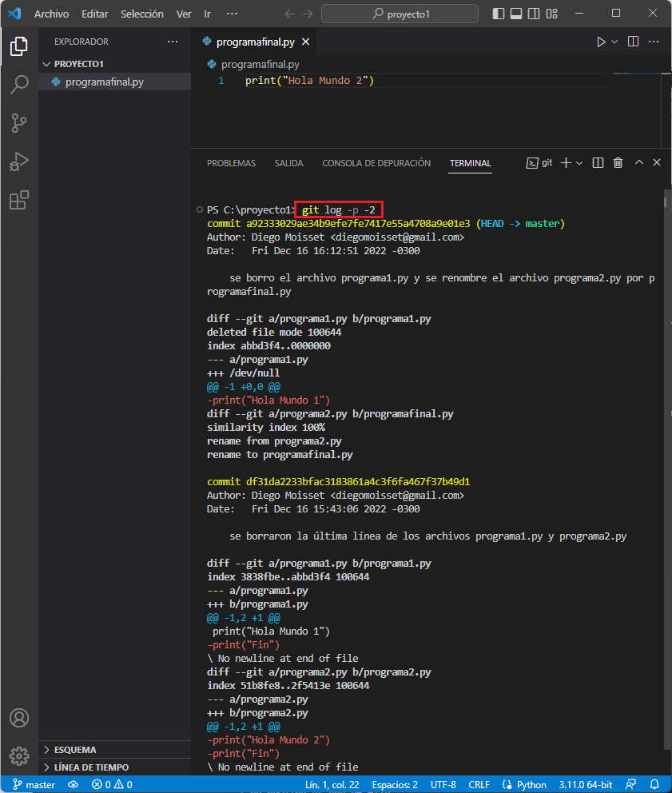Viewport: 672px width, 793px height.
Task: Close the programafinal.py editor tab
Action: click(305, 42)
